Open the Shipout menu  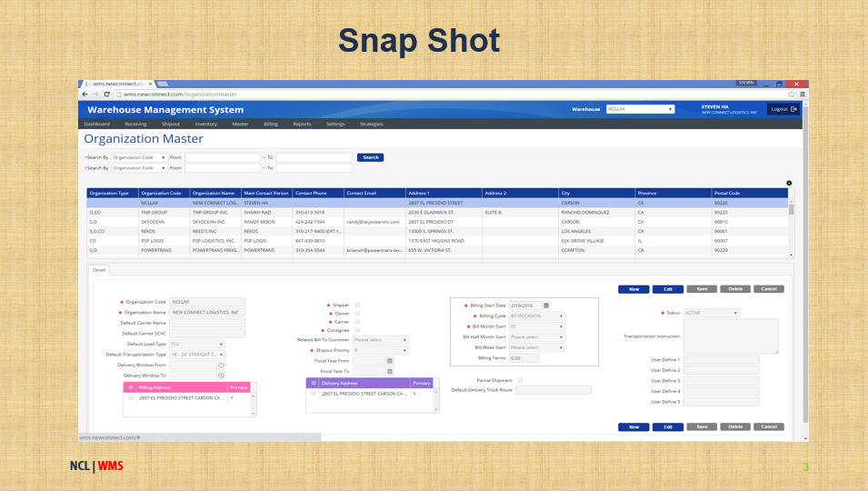pyautogui.click(x=171, y=124)
